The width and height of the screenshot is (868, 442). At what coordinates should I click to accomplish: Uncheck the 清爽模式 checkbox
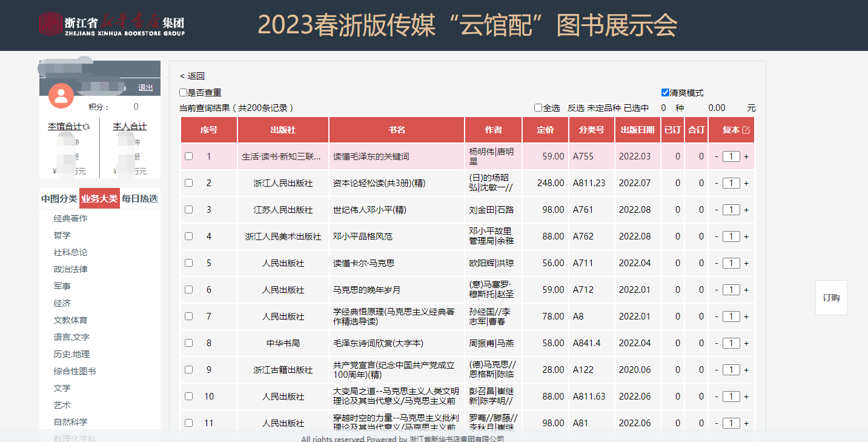pyautogui.click(x=665, y=93)
